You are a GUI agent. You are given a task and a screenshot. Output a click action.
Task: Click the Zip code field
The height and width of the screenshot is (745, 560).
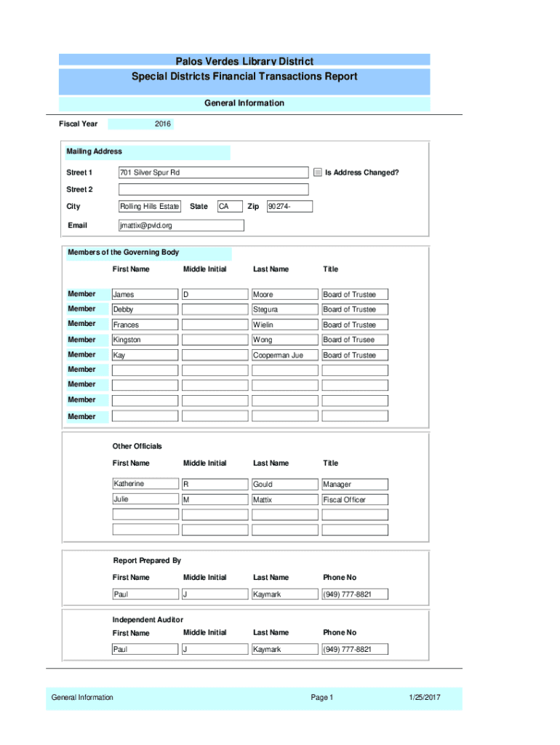[x=289, y=207]
